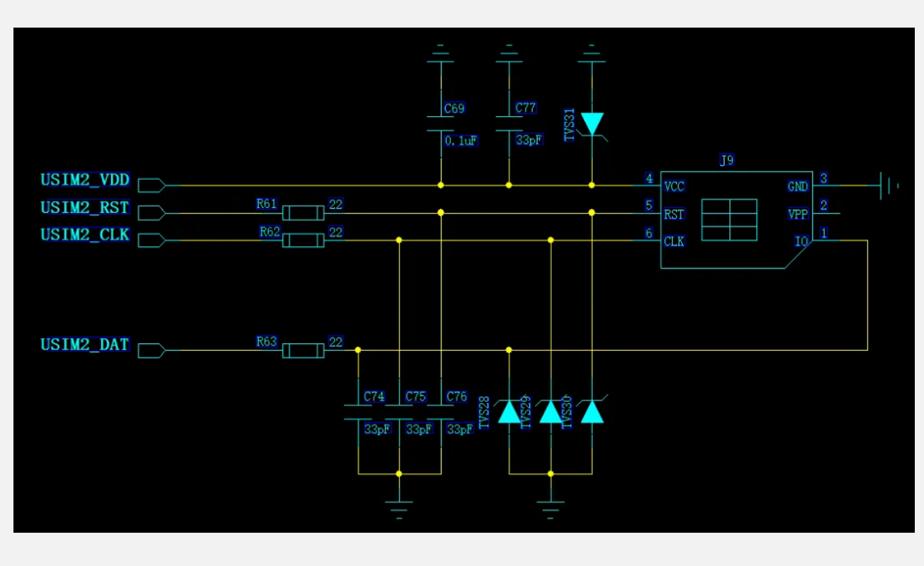Image resolution: width=924 pixels, height=566 pixels.
Task: Click the 33pF value of C77
Action: pyautogui.click(x=529, y=140)
